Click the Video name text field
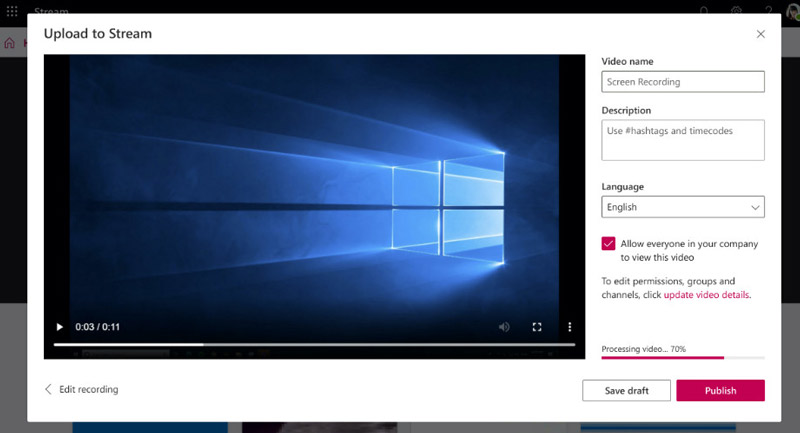800x433 pixels. tap(683, 82)
